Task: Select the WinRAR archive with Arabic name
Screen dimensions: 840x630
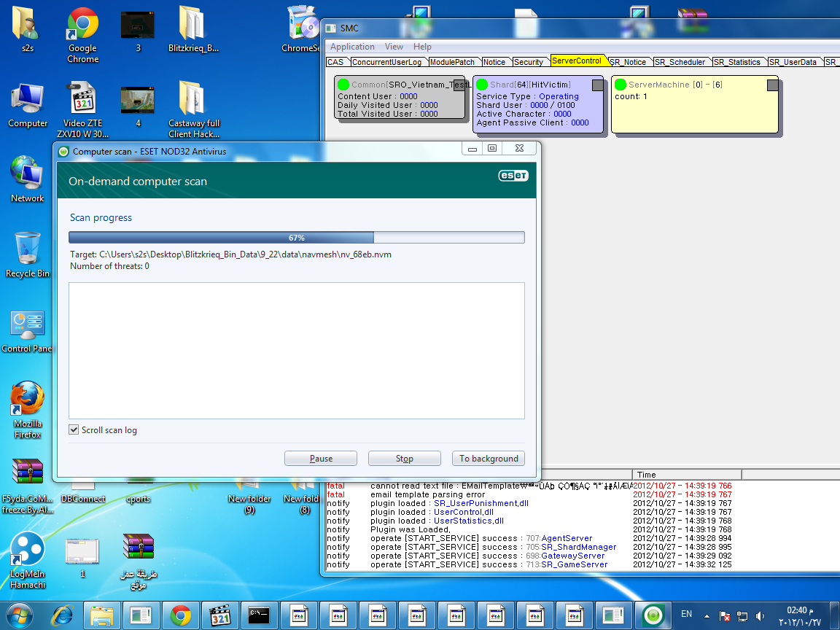Action: click(139, 560)
